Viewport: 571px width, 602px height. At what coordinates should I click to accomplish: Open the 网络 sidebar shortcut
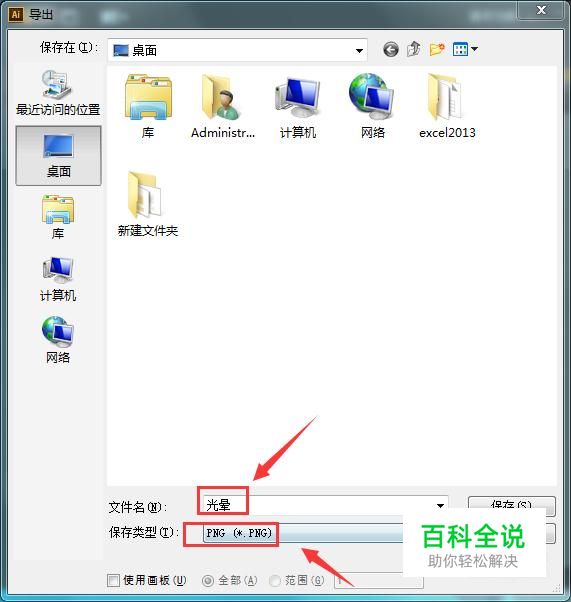(x=58, y=340)
